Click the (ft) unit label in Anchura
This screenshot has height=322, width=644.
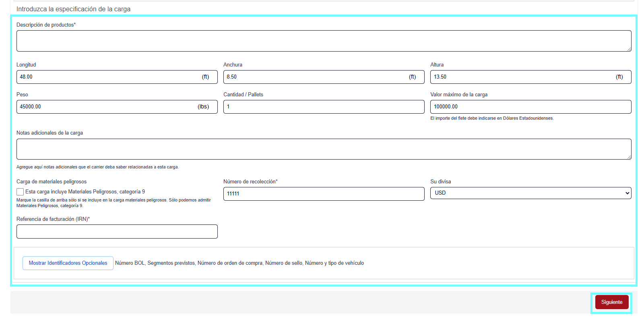pos(412,77)
